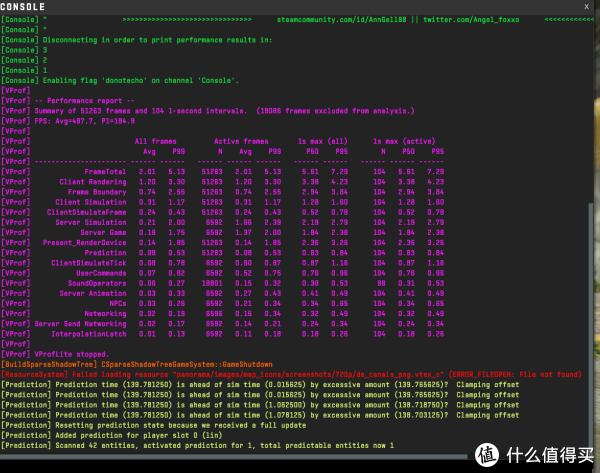Select the FrameTotal row label

pyautogui.click(x=108, y=171)
